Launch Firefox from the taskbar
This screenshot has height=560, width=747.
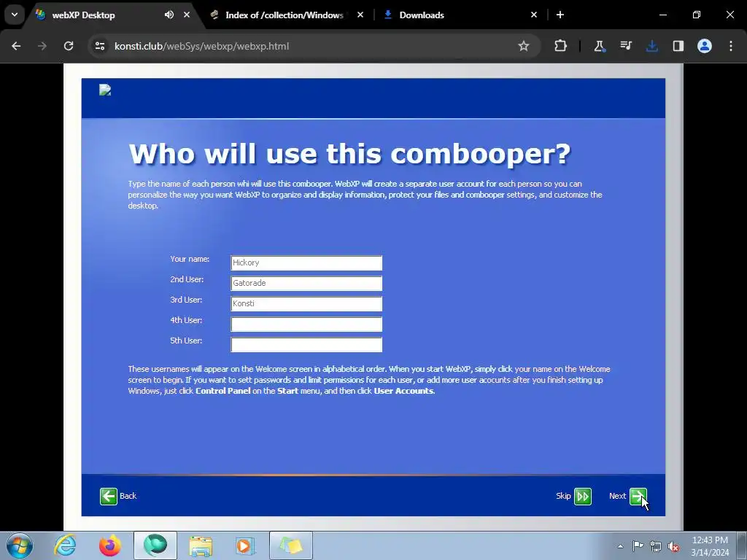point(110,545)
